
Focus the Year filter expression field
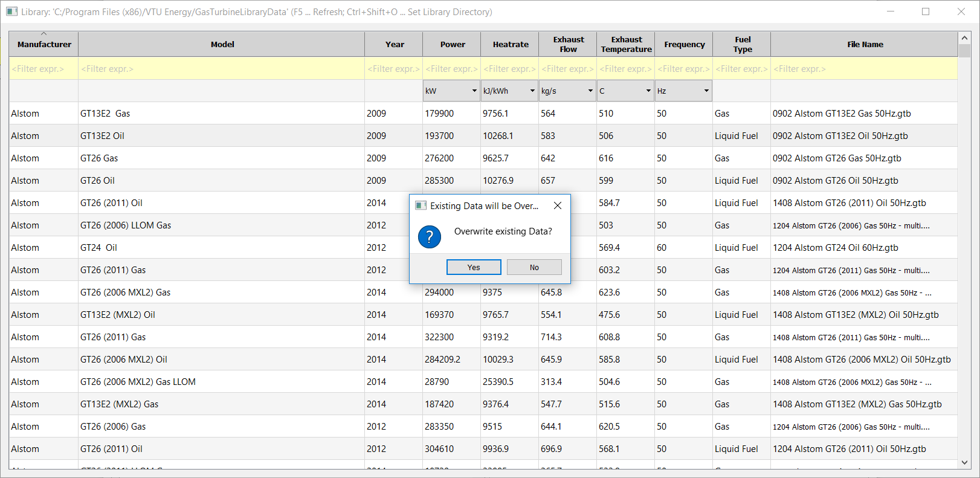point(394,69)
